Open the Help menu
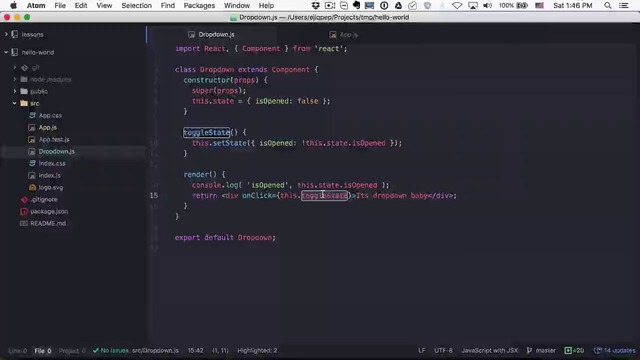This screenshot has width=640, height=360. pyautogui.click(x=266, y=6)
